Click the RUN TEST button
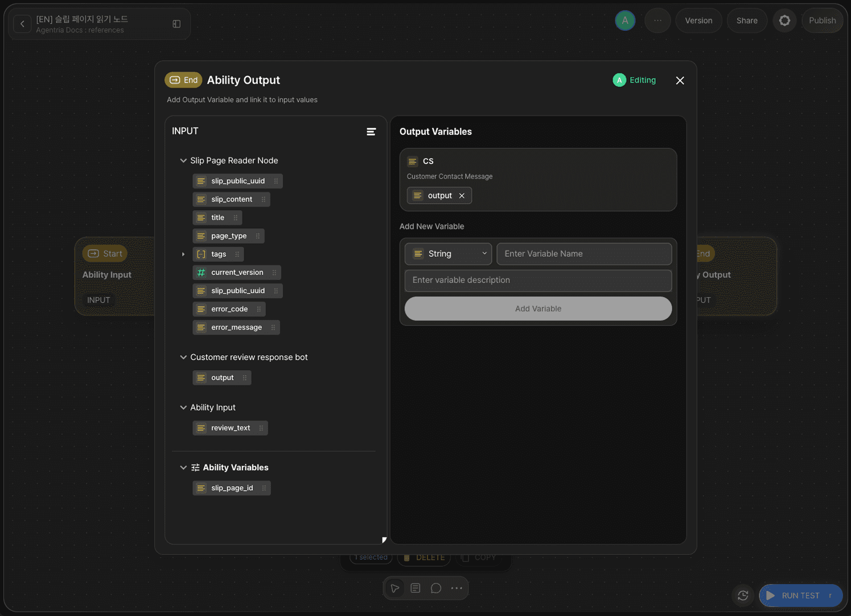 [800, 596]
